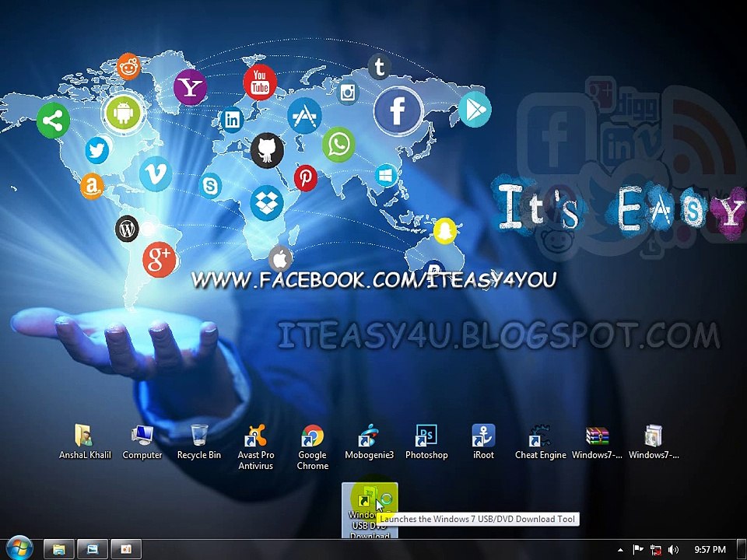Launch Avast Pro Antivirus shortcut
The width and height of the screenshot is (747, 560).
coord(256,447)
